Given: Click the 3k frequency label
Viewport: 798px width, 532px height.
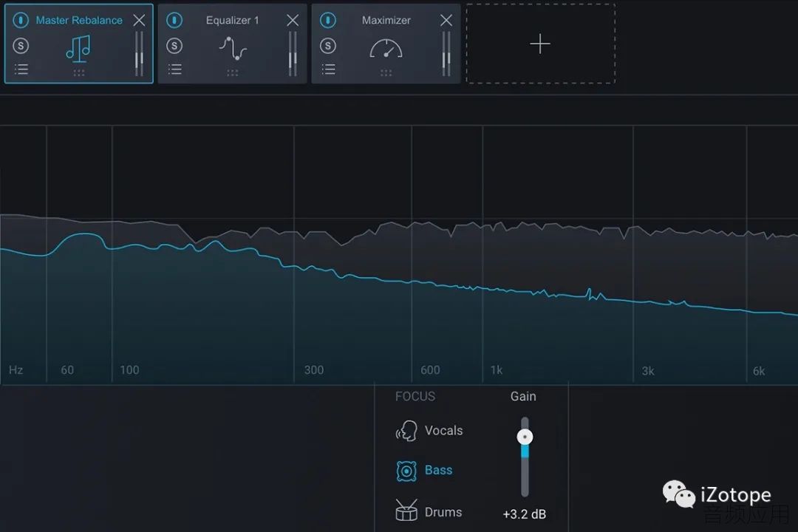Looking at the screenshot, I should click(648, 371).
